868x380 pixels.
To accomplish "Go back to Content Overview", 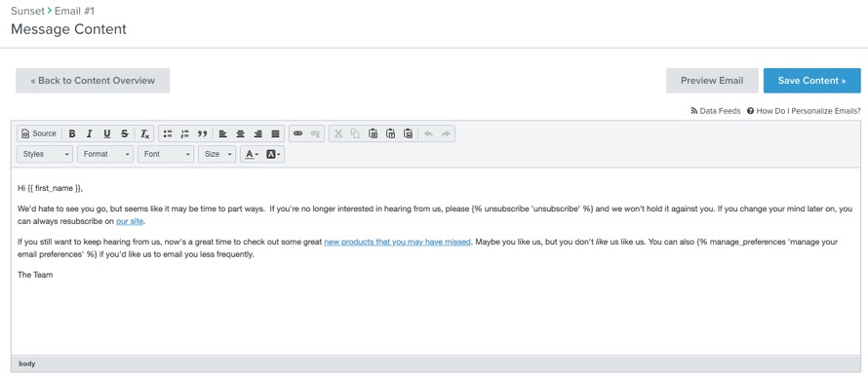I will pyautogui.click(x=93, y=81).
